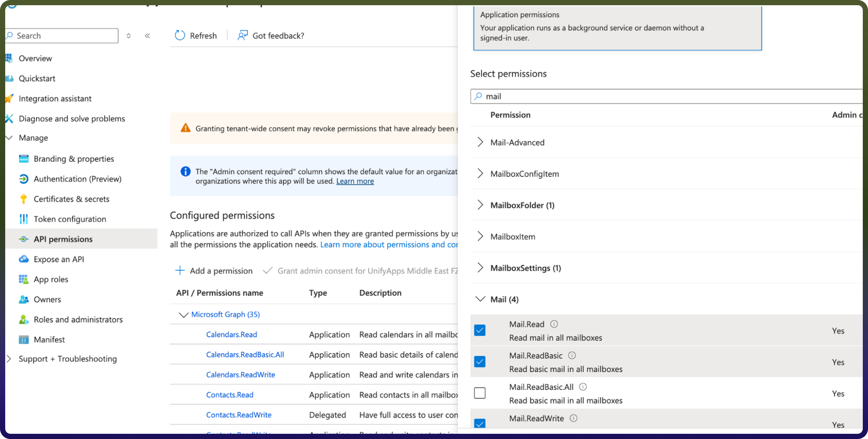Image resolution: width=868 pixels, height=439 pixels.
Task: Open the Contacts.ReadWrite Delegated permission link
Action: pyautogui.click(x=239, y=415)
